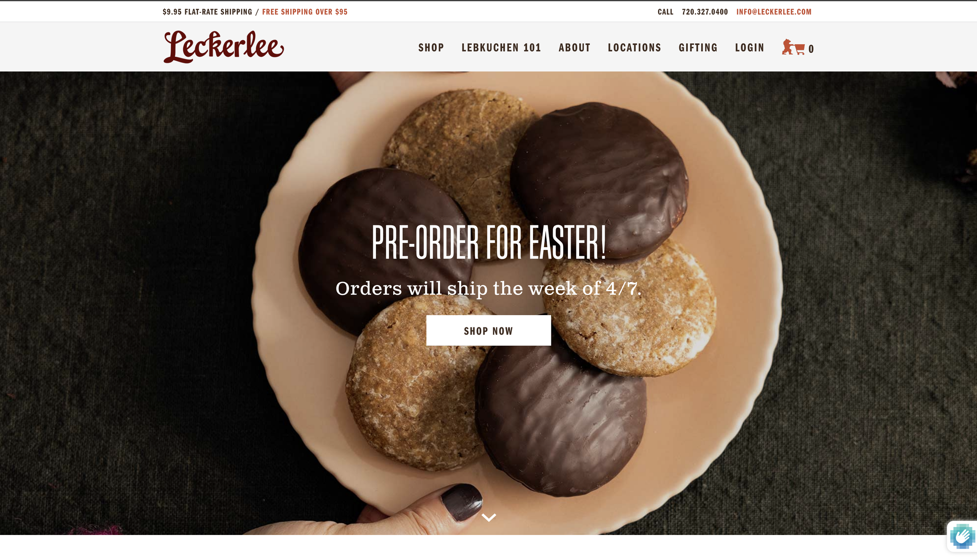Select Locations in the navigation bar

coord(634,48)
